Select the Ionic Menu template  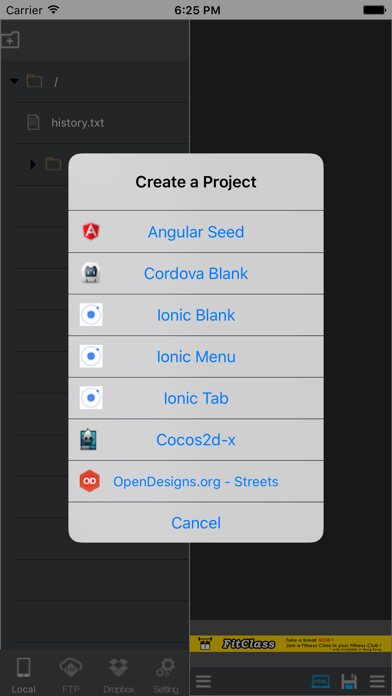[x=196, y=357]
